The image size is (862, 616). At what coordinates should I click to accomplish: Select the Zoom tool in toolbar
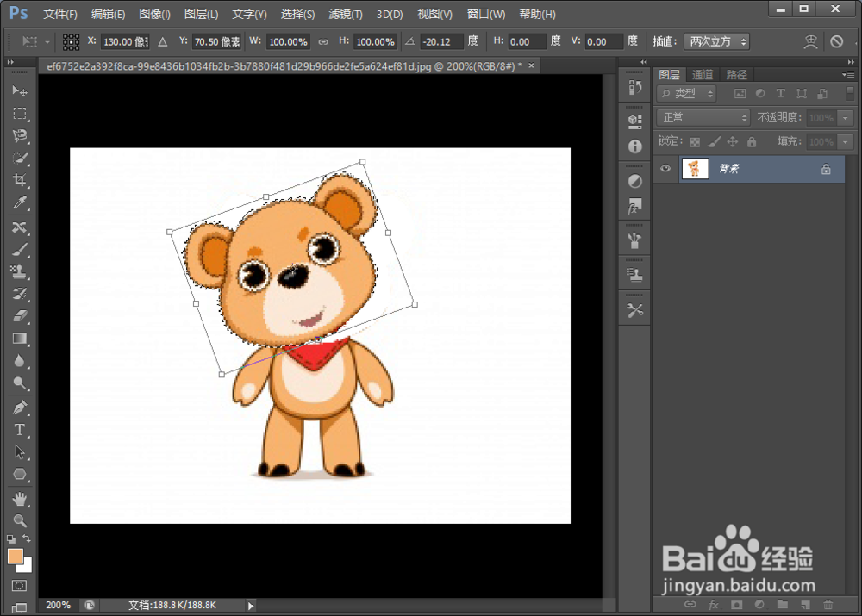[x=20, y=520]
